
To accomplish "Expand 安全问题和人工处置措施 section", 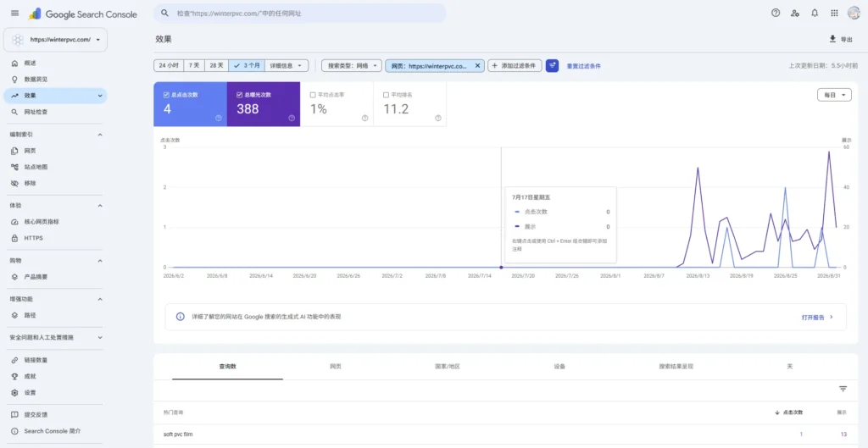I will coord(100,337).
